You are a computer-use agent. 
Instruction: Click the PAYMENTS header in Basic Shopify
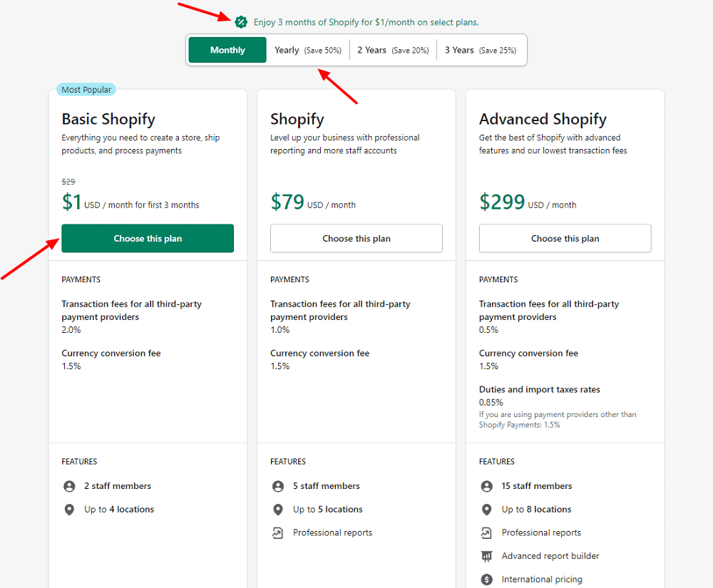coord(81,279)
